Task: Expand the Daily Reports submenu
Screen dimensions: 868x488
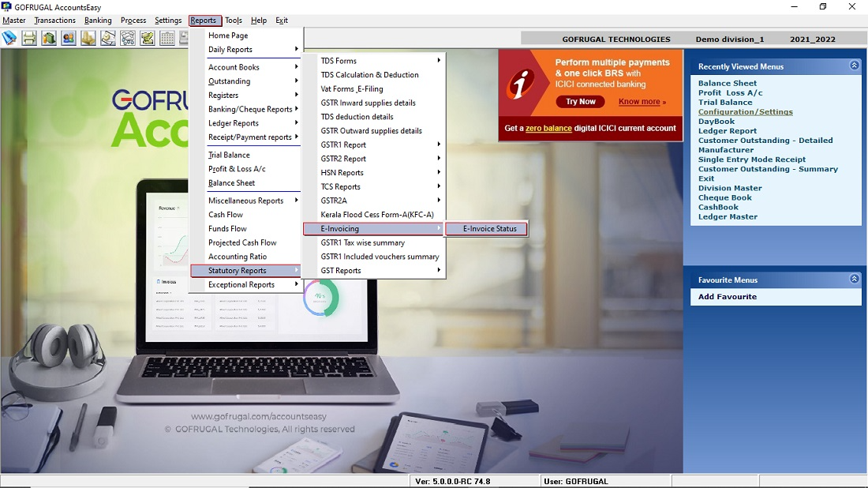Action: click(x=245, y=49)
